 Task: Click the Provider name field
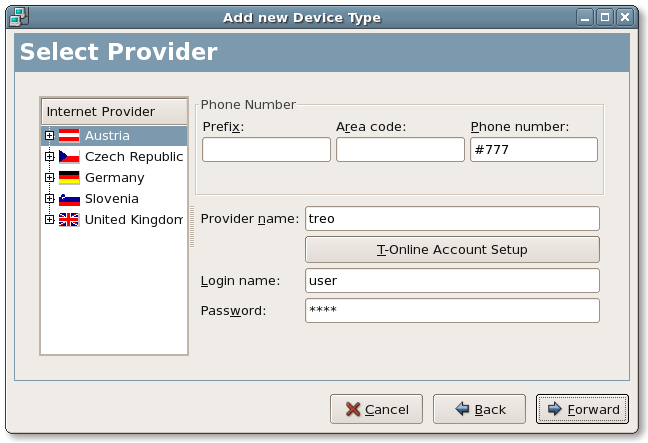click(452, 219)
